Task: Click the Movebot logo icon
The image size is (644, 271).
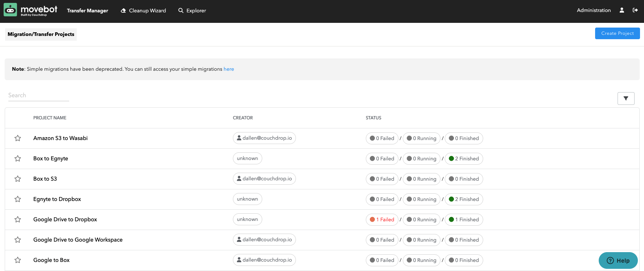Action: tap(11, 10)
